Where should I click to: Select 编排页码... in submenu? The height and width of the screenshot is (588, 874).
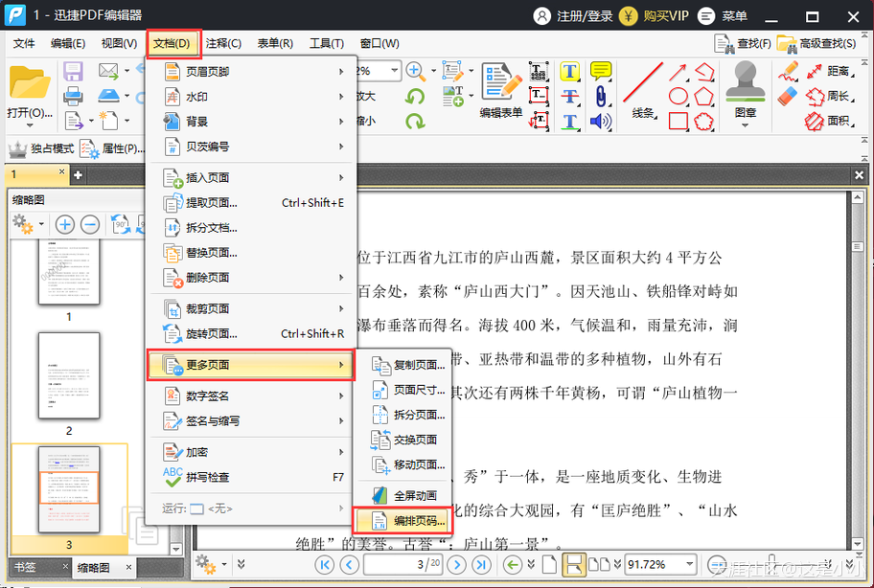[402, 521]
